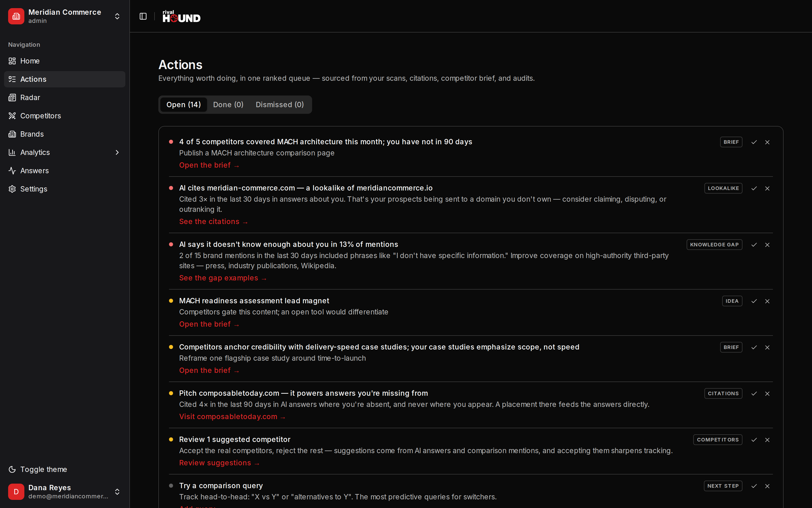Screen dimensions: 812x508
Task: Mark Try a comparison query as done
Action: click(x=754, y=486)
